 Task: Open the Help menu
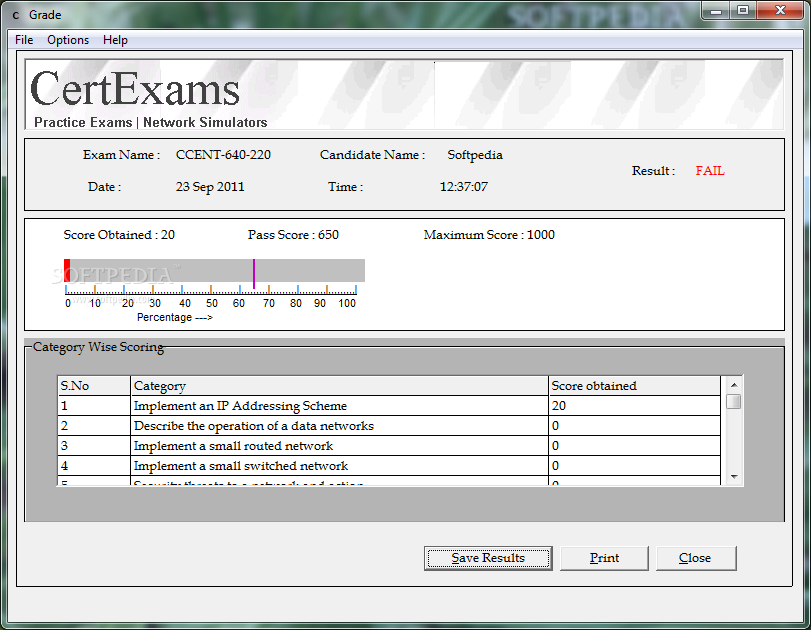115,40
